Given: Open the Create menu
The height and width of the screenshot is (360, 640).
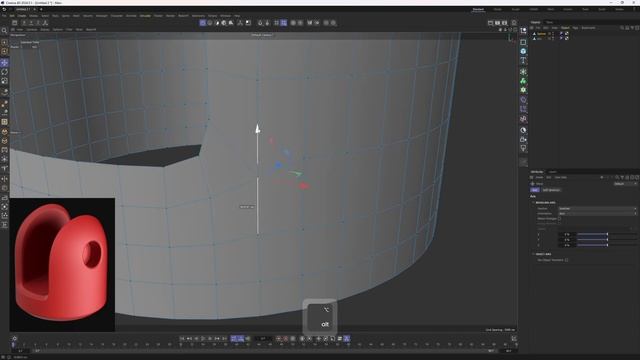Looking at the screenshot, I should click(x=22, y=16).
